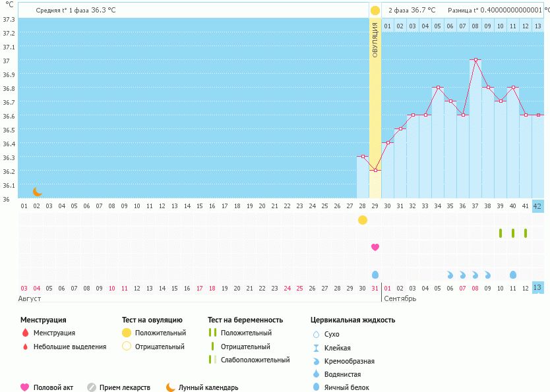
Task: Click the egg white fluid drop, day 29
Action: click(375, 274)
